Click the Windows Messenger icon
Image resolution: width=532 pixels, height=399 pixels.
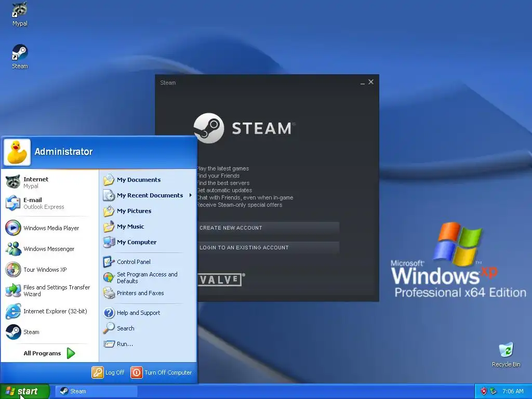[13, 249]
